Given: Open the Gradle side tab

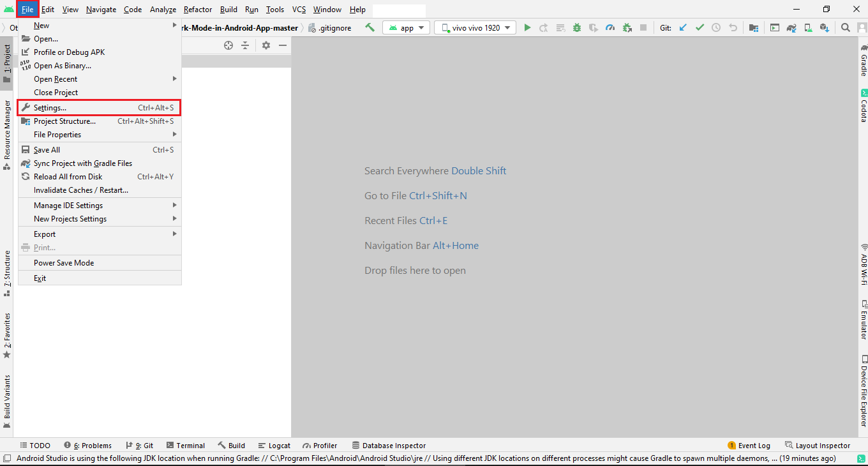Looking at the screenshot, I should pyautogui.click(x=864, y=61).
